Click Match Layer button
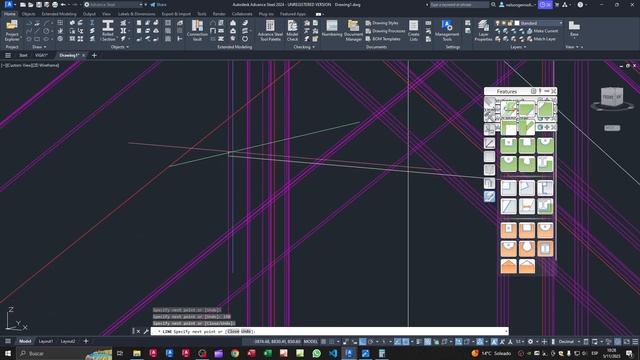The image size is (640, 360). click(541, 39)
